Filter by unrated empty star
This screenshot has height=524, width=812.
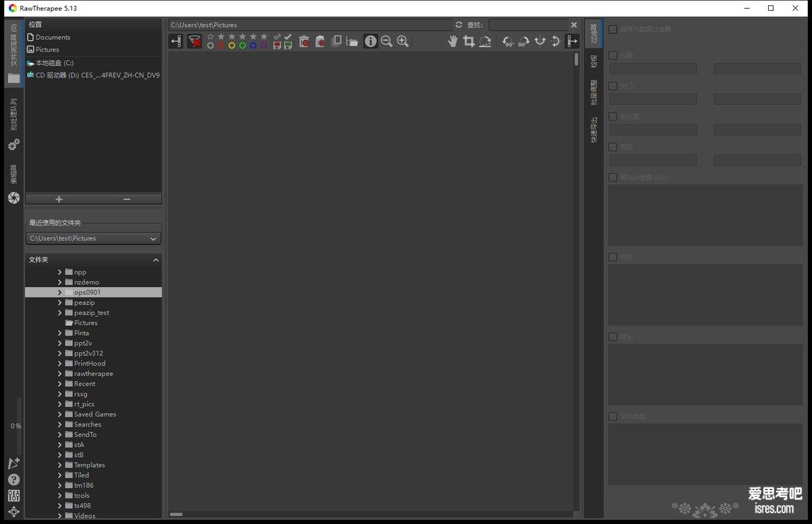(x=210, y=37)
